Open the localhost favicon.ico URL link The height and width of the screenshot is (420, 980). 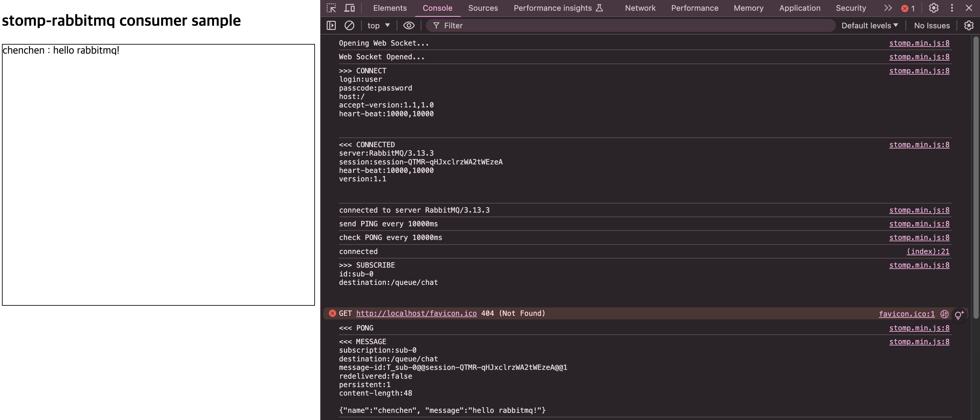point(416,314)
